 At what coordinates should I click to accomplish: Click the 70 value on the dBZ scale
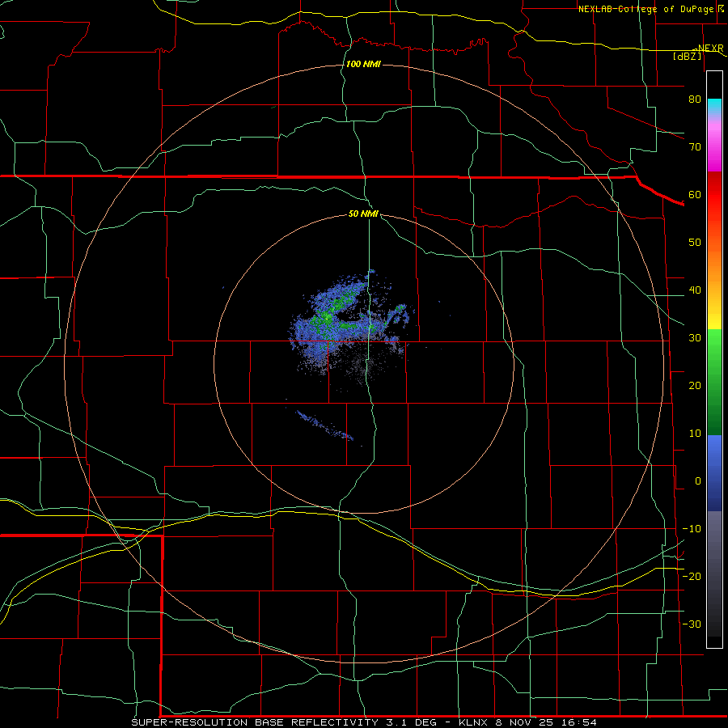(695, 146)
